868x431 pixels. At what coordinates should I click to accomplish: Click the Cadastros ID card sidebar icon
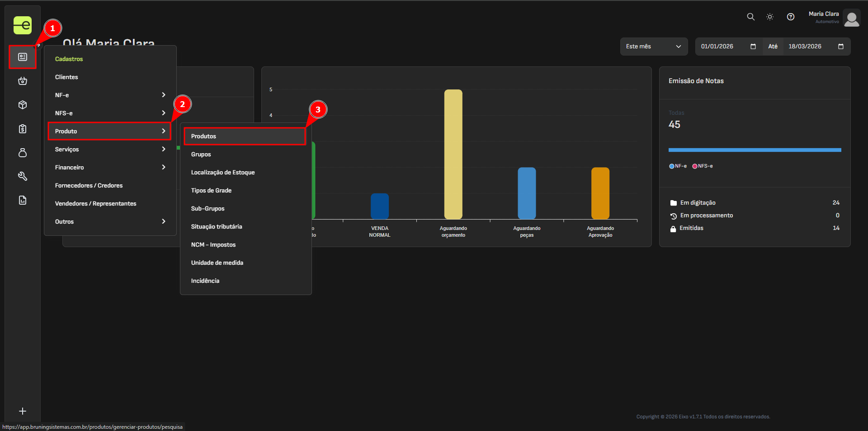click(23, 57)
